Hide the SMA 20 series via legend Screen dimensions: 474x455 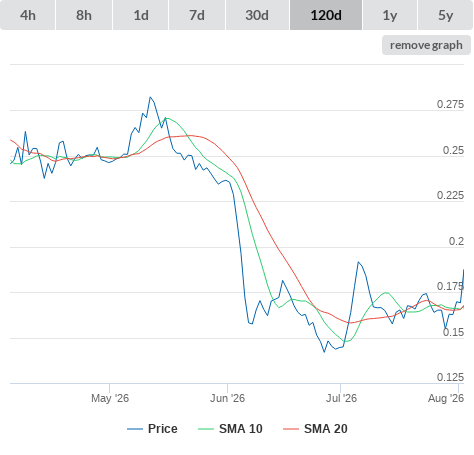point(315,429)
